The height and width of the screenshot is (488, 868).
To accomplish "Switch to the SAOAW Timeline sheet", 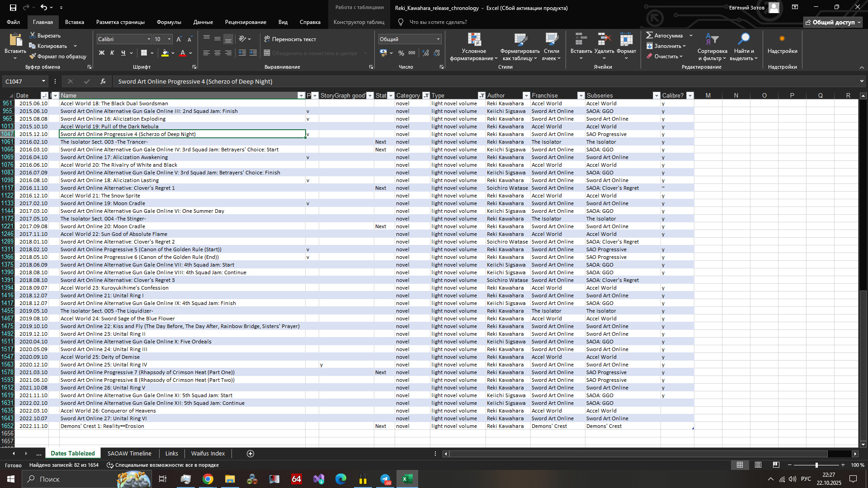I will [129, 454].
